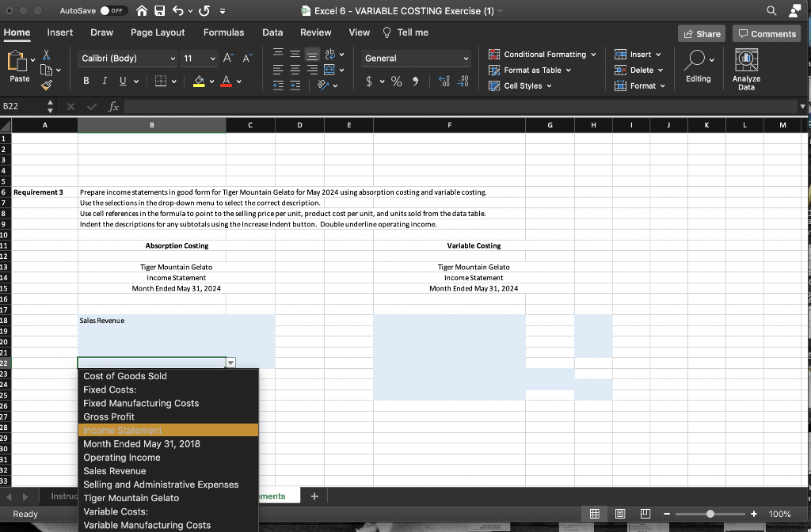This screenshot has height=532, width=811.
Task: Click the Share button
Action: pos(700,34)
